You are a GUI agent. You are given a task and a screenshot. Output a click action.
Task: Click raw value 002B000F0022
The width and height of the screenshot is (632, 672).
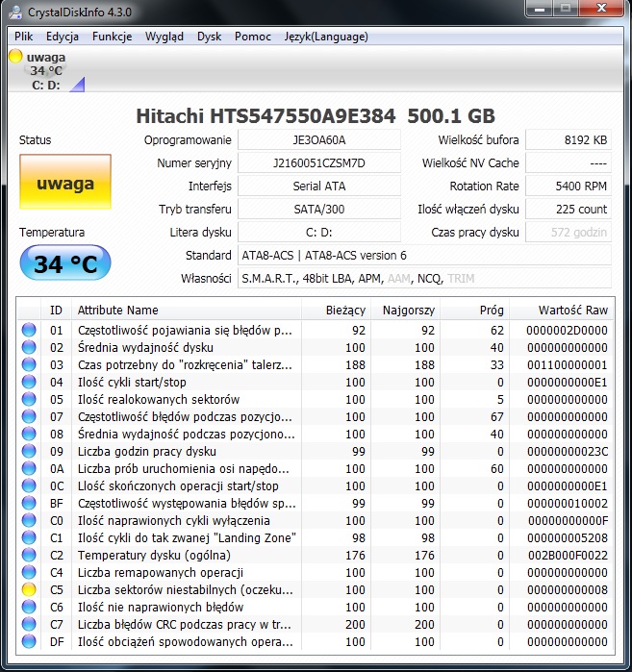pos(568,555)
